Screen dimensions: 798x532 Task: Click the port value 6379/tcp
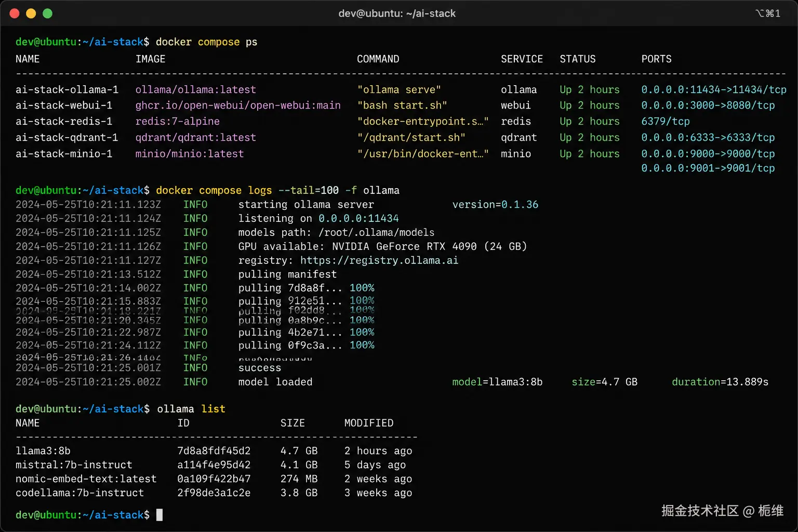(x=666, y=122)
